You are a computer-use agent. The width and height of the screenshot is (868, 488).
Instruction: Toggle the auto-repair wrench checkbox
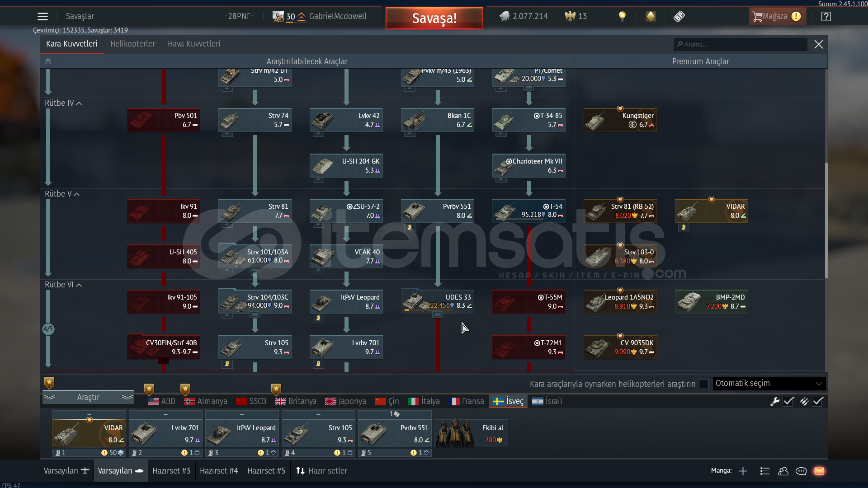point(788,401)
